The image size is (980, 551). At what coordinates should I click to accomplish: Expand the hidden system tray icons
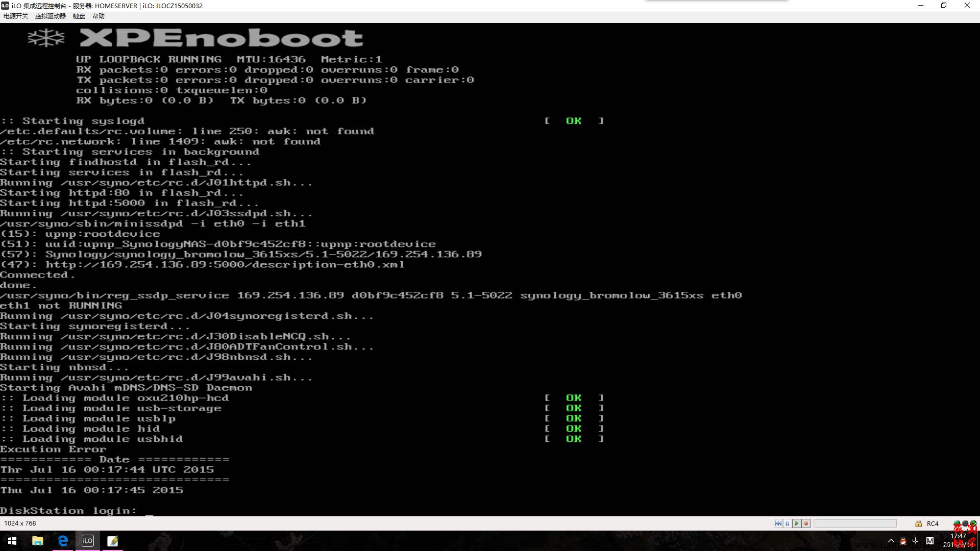tap(891, 541)
